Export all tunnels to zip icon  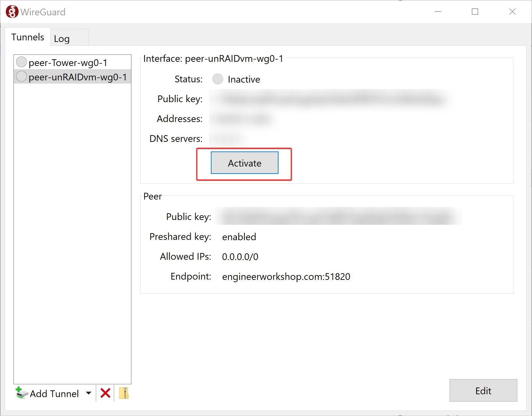point(123,393)
